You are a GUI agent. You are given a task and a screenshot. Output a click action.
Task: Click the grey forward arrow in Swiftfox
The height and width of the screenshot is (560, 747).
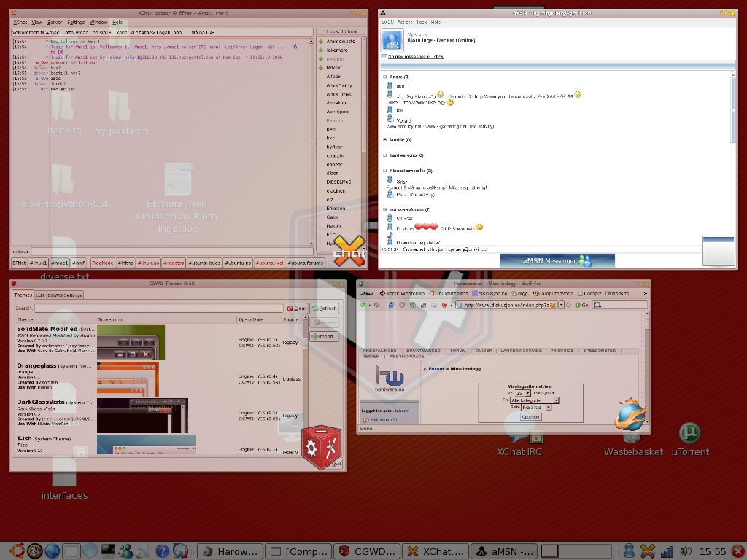[377, 305]
